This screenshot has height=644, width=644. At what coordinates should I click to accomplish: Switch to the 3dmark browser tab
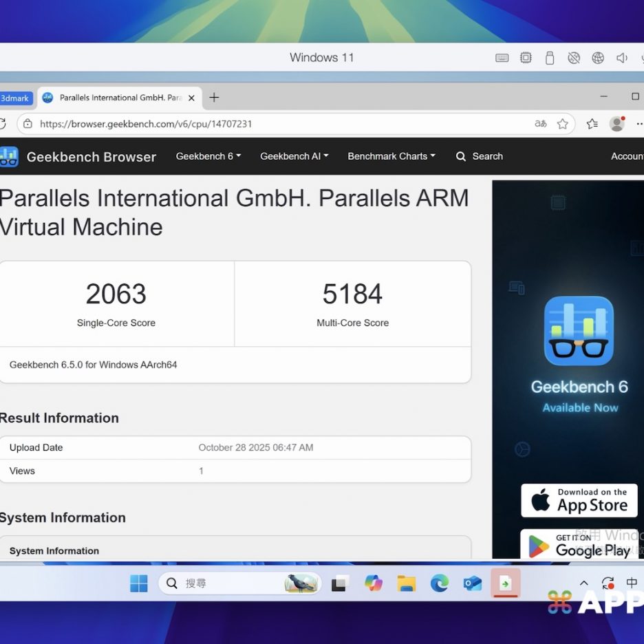(x=15, y=98)
